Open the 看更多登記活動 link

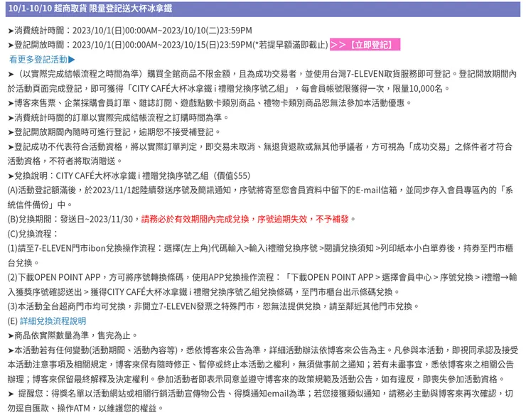coord(42,60)
